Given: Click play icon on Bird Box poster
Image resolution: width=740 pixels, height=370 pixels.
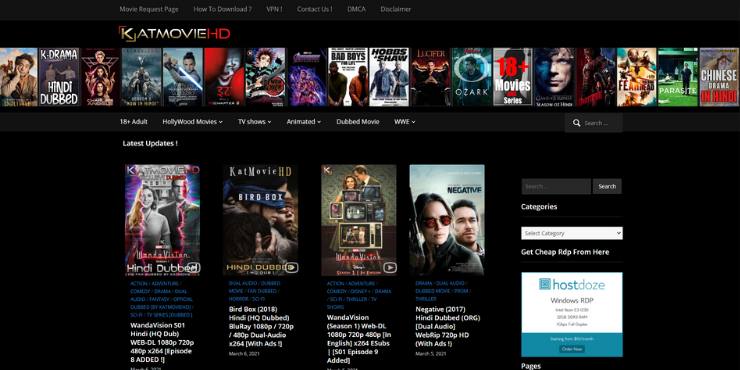Looking at the screenshot, I should 292,268.
